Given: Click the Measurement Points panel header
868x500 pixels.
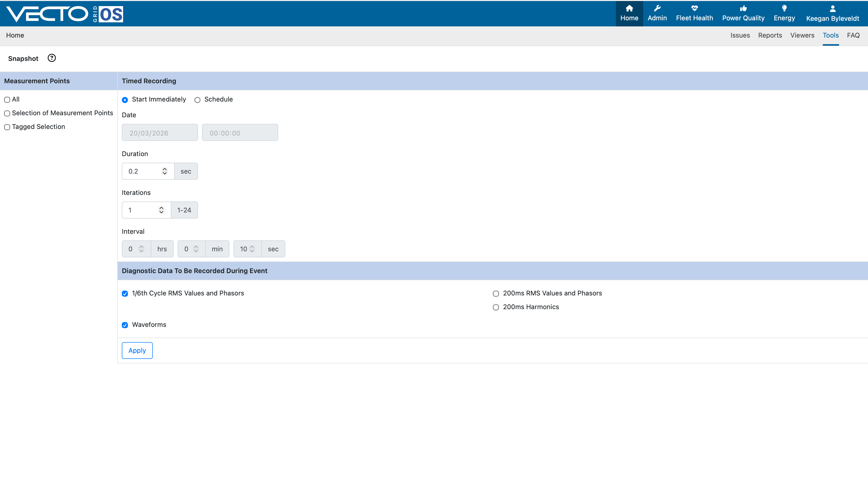Looking at the screenshot, I should (59, 81).
